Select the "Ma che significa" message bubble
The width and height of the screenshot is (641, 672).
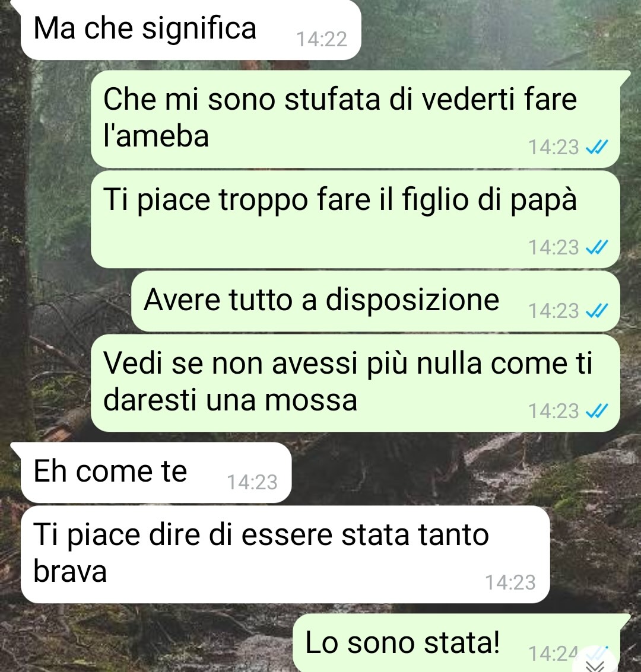[x=191, y=30]
